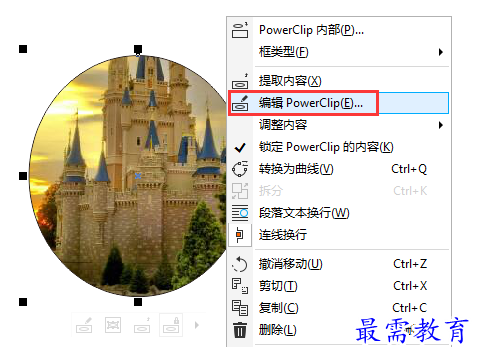Click the 删除 trash can icon
This screenshot has width=477, height=362.
[240, 330]
